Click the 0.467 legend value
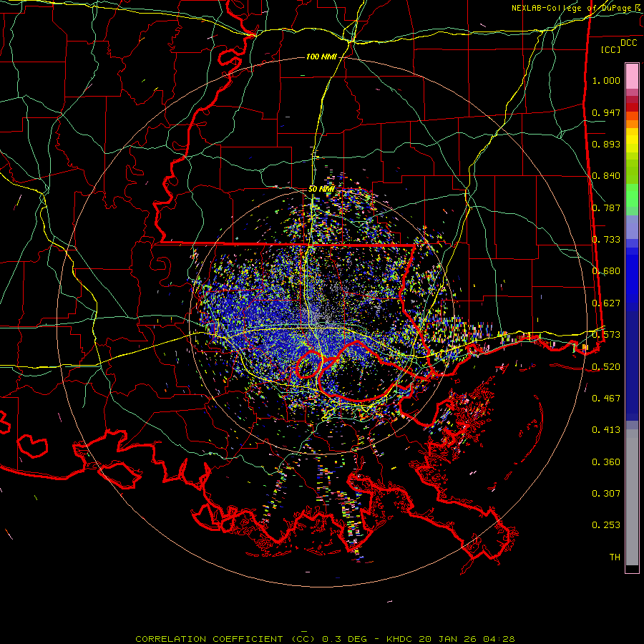This screenshot has height=644, width=644. 606,399
